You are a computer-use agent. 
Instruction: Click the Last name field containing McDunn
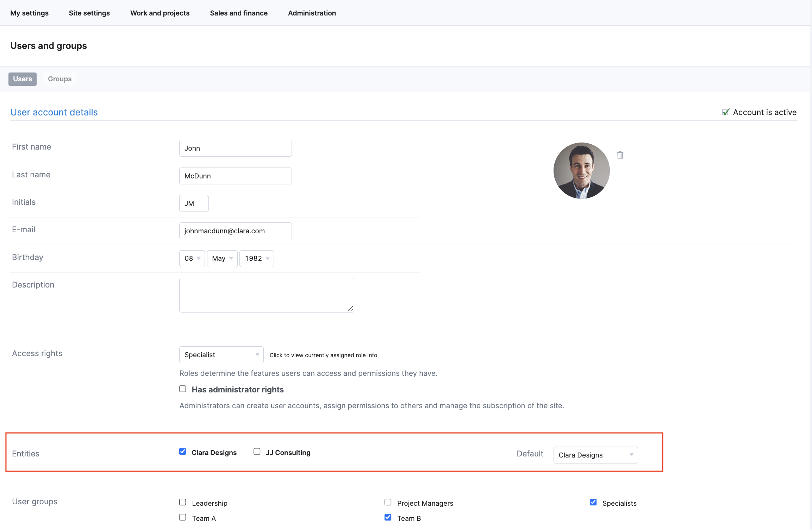click(x=235, y=176)
